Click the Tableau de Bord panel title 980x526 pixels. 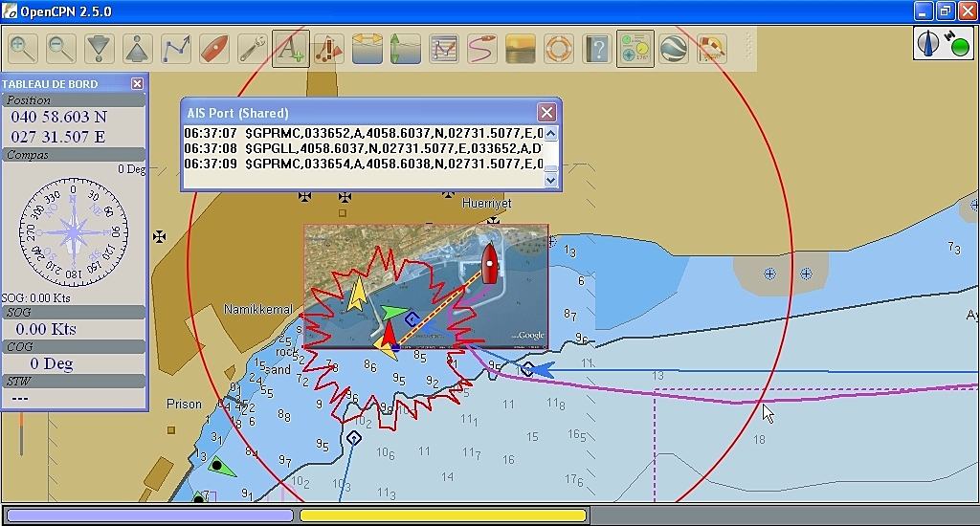tap(50, 84)
